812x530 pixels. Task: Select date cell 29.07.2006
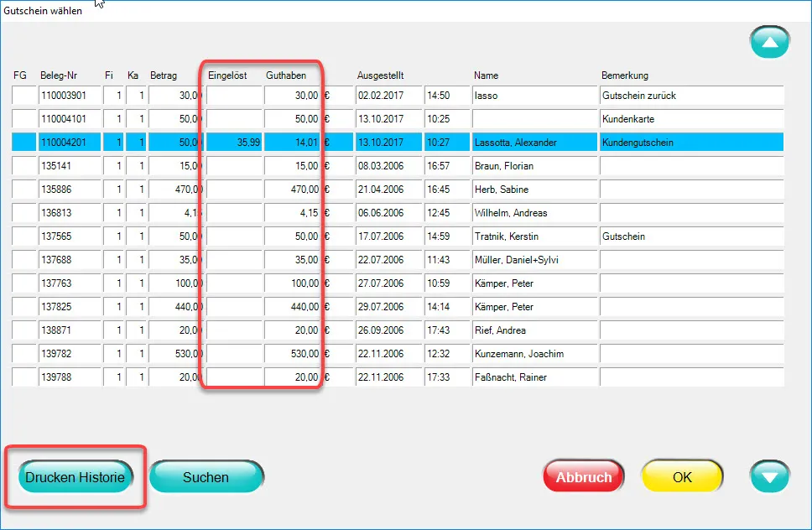(x=388, y=307)
